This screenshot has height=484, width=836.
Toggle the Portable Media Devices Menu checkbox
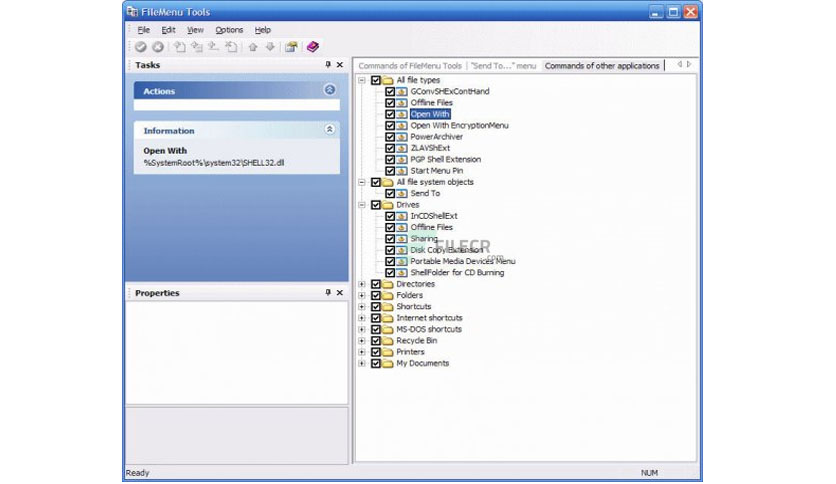(390, 262)
